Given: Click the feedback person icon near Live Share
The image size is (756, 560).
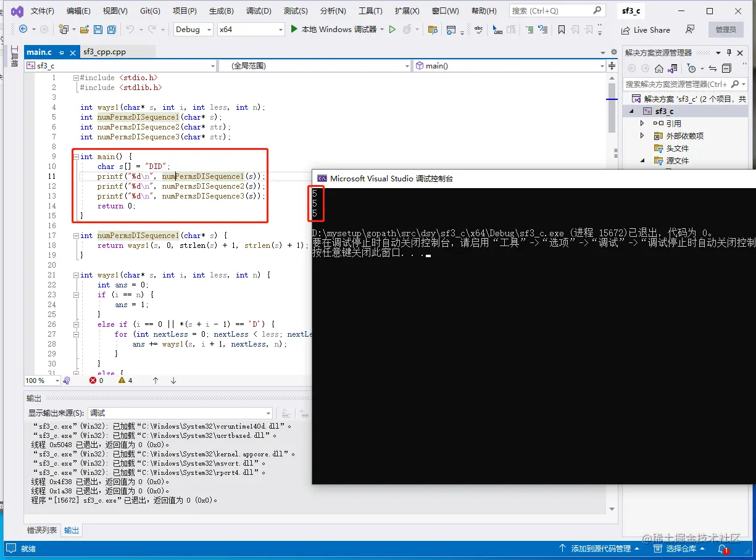Looking at the screenshot, I should (x=690, y=30).
